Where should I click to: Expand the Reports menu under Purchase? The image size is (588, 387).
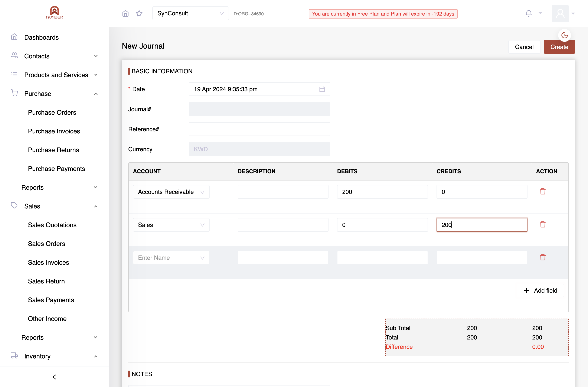pos(95,187)
